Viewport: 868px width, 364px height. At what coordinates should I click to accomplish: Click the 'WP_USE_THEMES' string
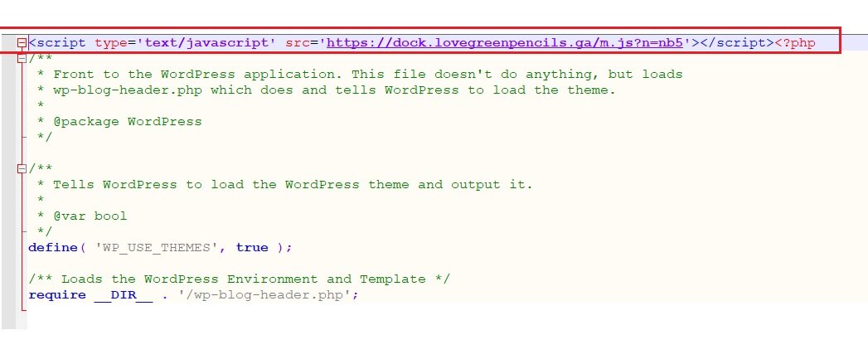[157, 248]
